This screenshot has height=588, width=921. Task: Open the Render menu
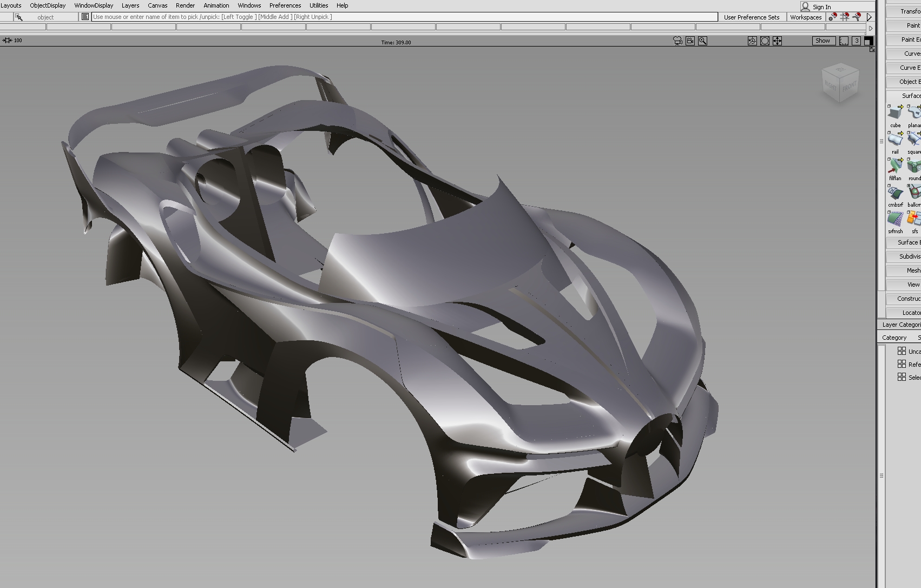[185, 5]
